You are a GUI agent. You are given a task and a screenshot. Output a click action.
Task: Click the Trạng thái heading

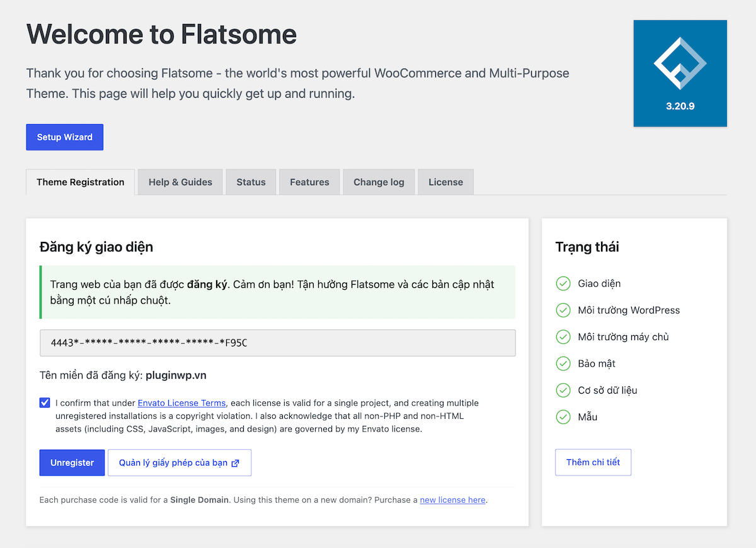(x=587, y=247)
